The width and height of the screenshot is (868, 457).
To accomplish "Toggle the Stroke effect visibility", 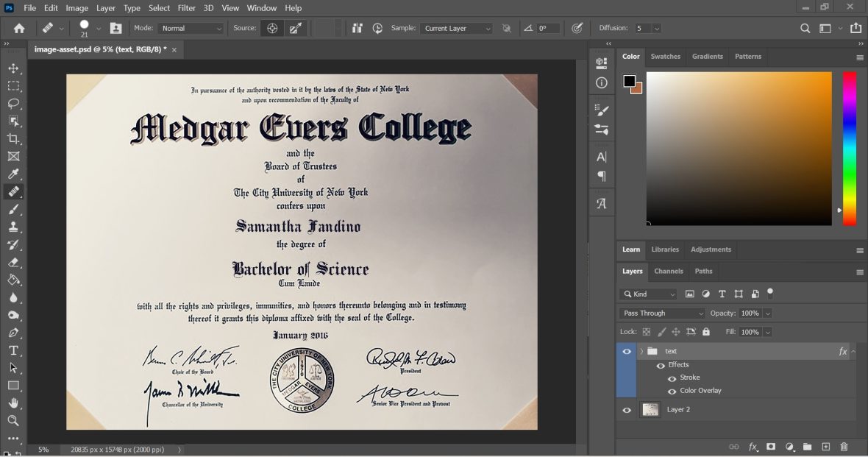I will (x=672, y=378).
